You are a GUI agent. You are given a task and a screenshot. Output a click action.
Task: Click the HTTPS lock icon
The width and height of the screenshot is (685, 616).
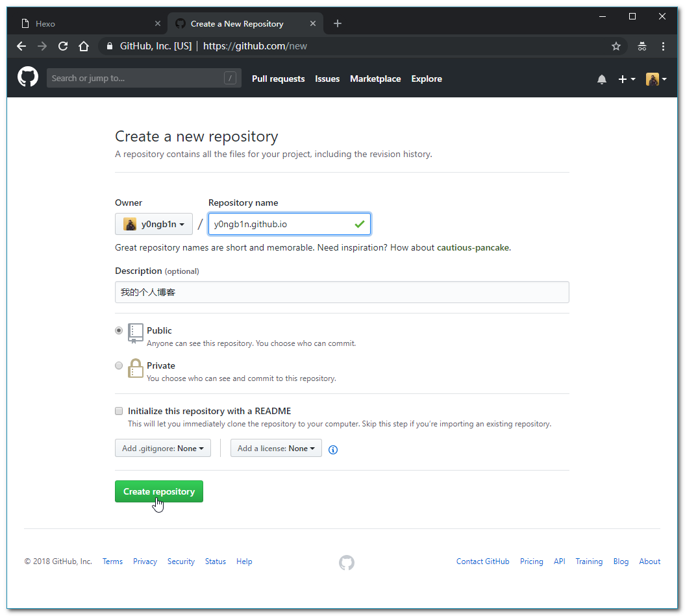(x=109, y=46)
